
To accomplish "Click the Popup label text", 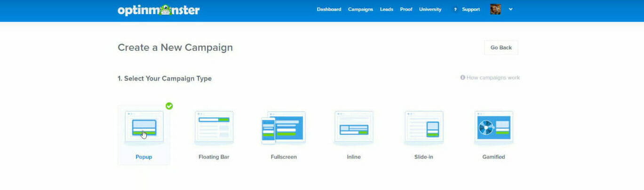I will click(x=144, y=157).
